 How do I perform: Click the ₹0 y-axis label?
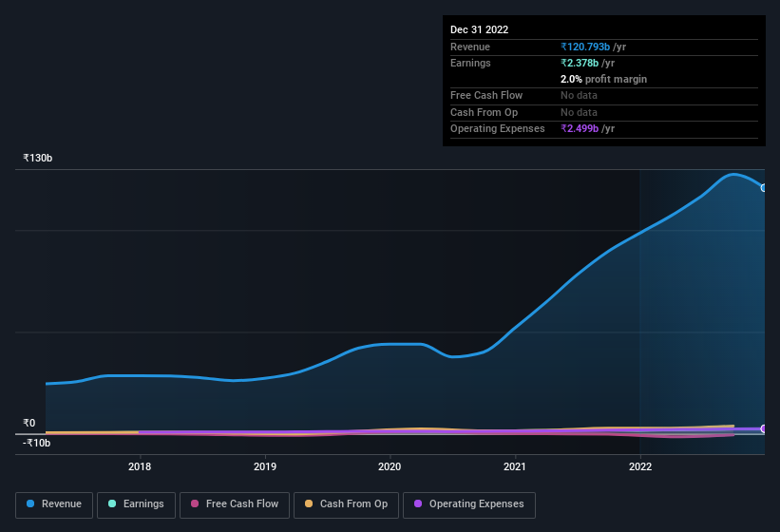click(x=29, y=423)
